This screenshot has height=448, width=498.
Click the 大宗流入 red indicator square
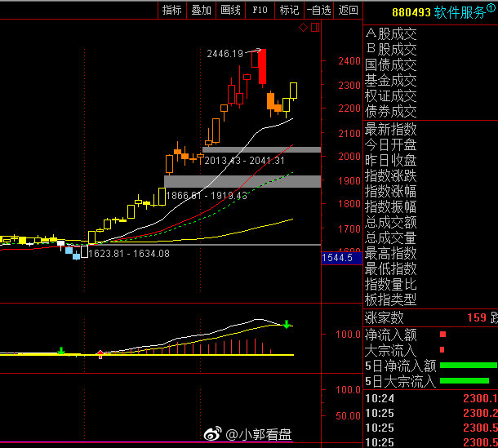click(x=442, y=350)
